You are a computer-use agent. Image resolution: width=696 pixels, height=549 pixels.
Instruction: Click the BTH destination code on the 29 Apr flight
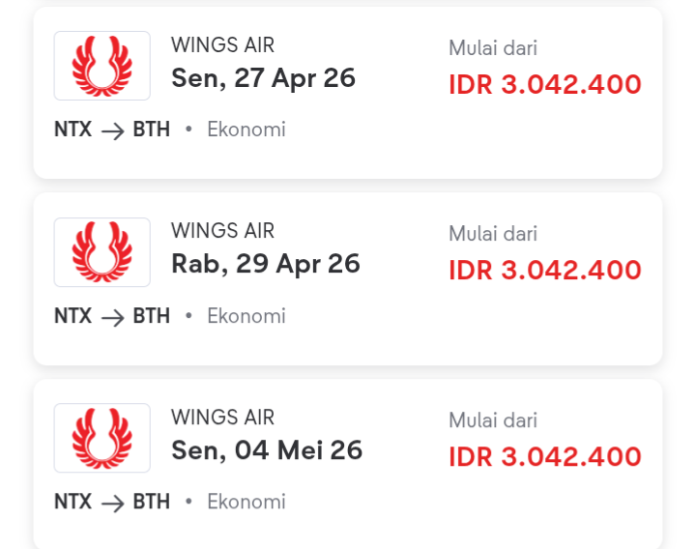pyautogui.click(x=151, y=316)
